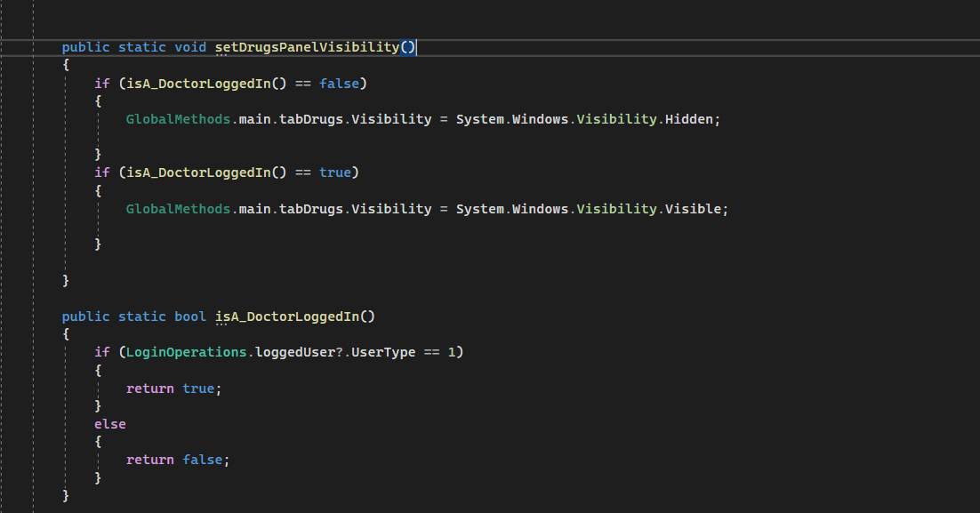This screenshot has height=513, width=980.
Task: Click the setDrugsPanelVisibility method name
Action: [x=307, y=47]
